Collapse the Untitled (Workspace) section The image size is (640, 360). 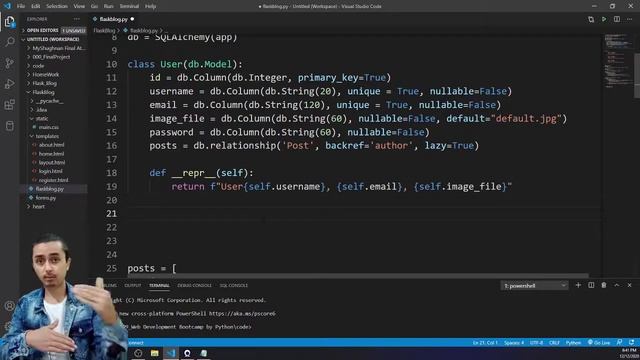click(53, 39)
